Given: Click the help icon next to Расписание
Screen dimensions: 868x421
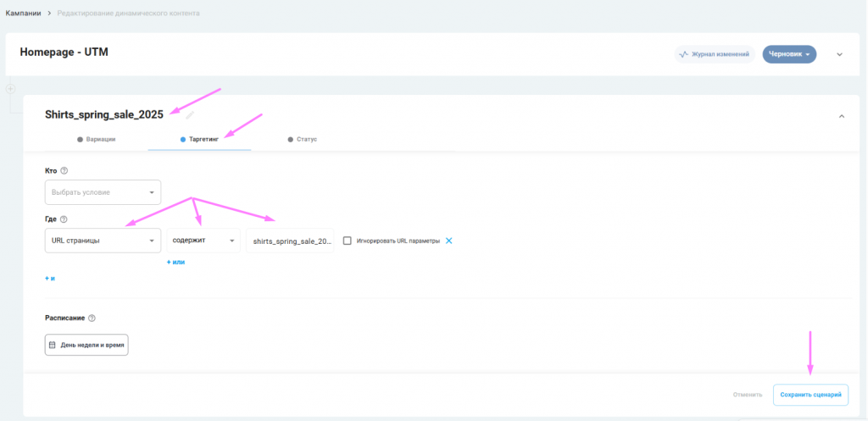Looking at the screenshot, I should 92,319.
